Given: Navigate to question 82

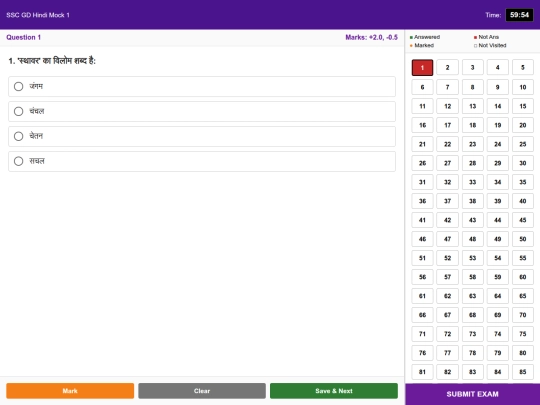Looking at the screenshot, I should (x=447, y=372).
